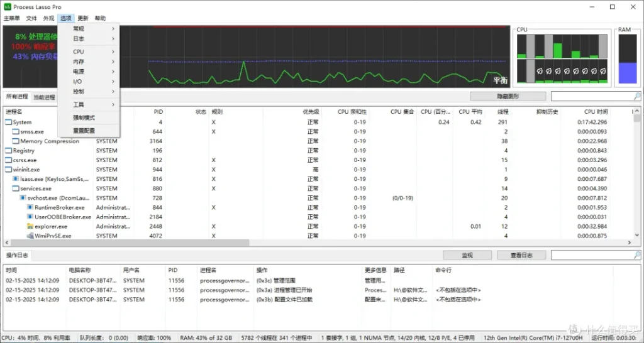
Task: Click the UserOOBEBroker.exe process icon
Action: coord(30,217)
